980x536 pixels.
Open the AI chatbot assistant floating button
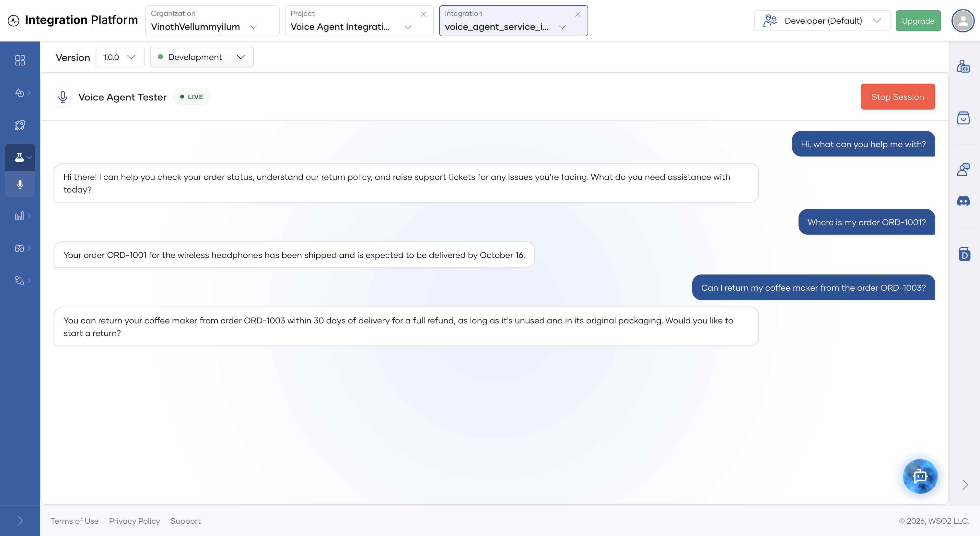920,476
